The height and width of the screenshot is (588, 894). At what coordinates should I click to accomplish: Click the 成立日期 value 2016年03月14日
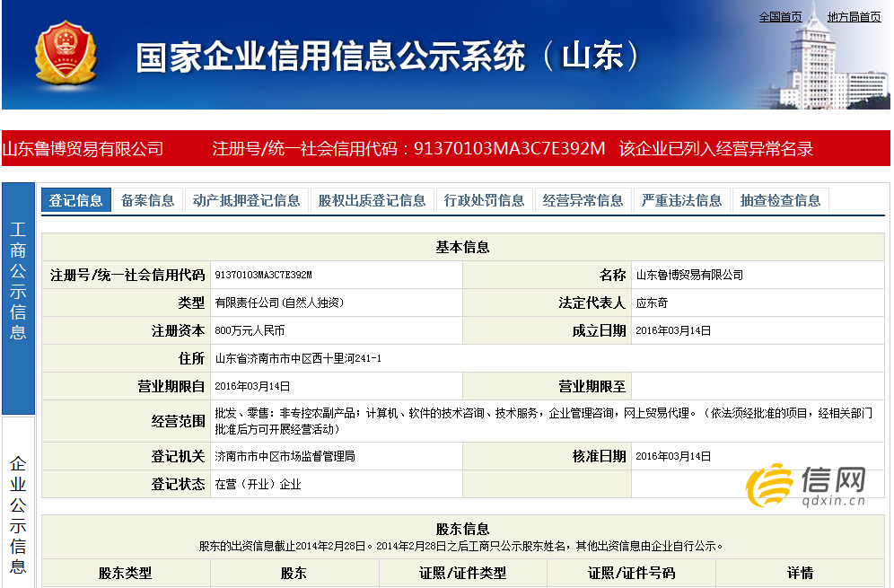click(x=673, y=330)
